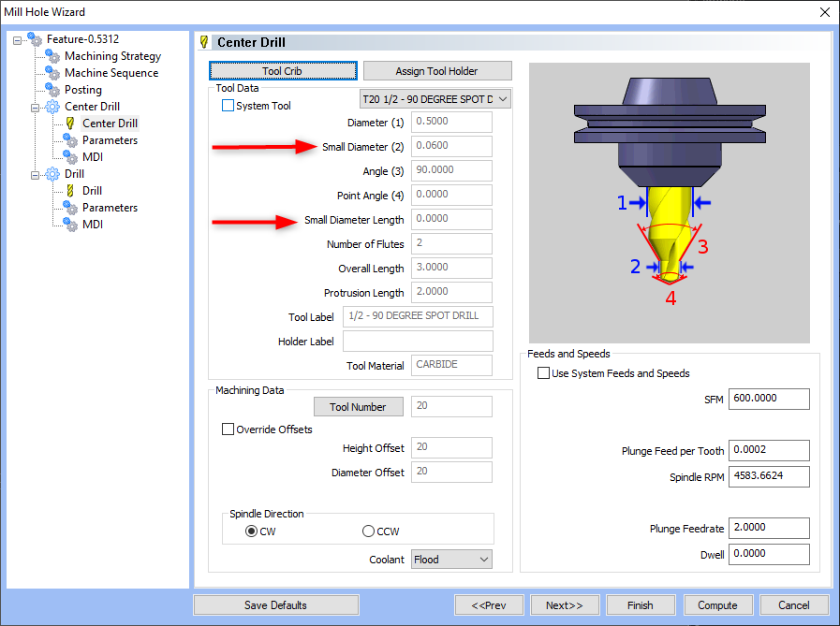
Task: Click the gear icon beside MDI under Center Drill
Action: click(x=70, y=157)
